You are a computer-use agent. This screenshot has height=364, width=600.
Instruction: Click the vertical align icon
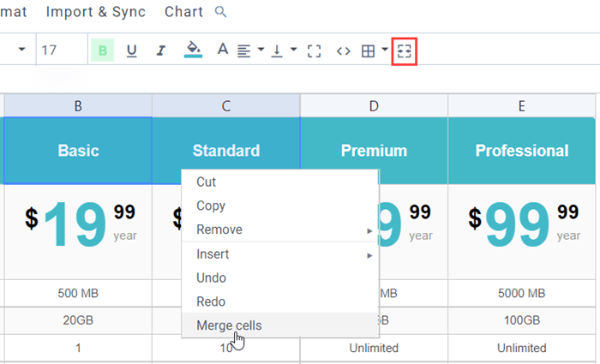[x=277, y=51]
